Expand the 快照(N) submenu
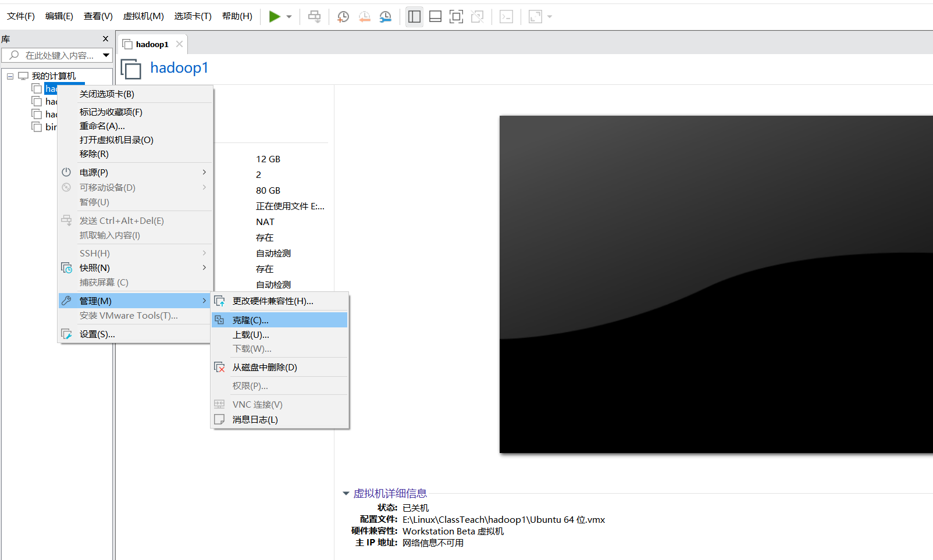 click(135, 268)
